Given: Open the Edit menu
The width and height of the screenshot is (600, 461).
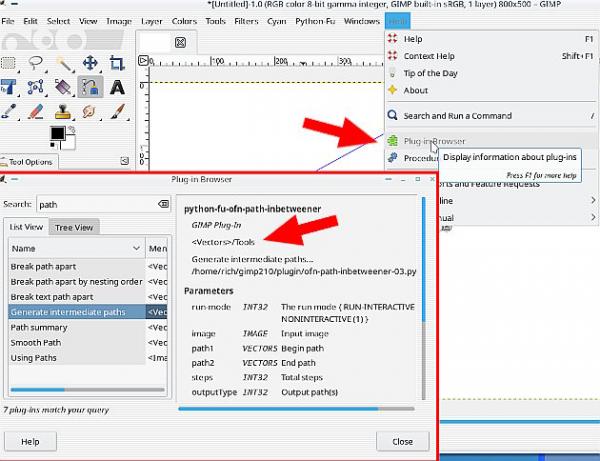Looking at the screenshot, I should coord(30,21).
